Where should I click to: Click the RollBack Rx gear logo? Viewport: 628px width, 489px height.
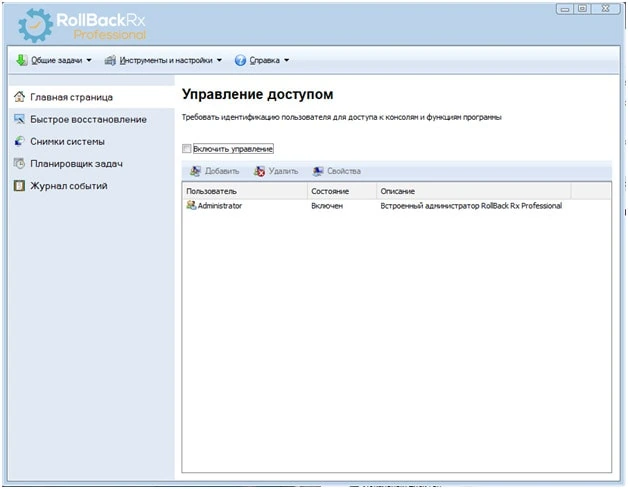[35, 25]
